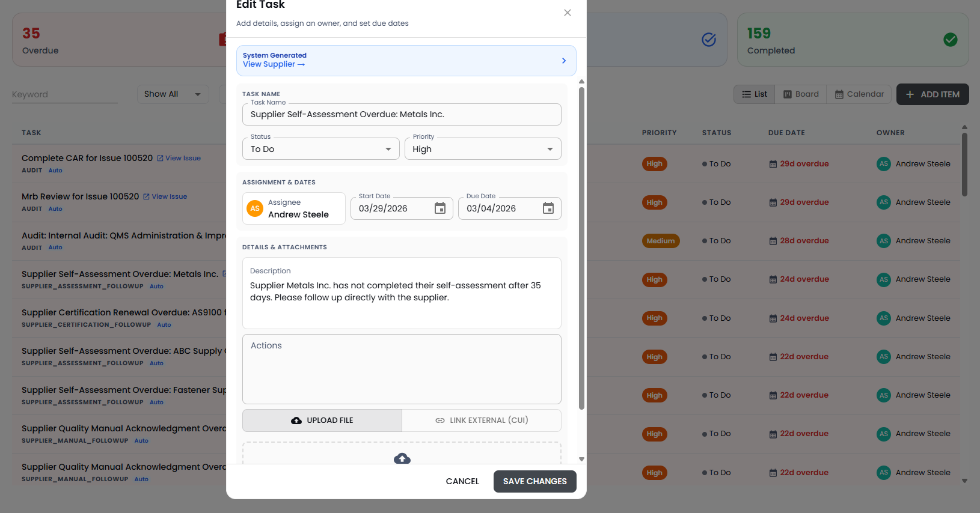Focus the Keyword search field
Viewport: 980px width, 513px height.
[x=65, y=94]
